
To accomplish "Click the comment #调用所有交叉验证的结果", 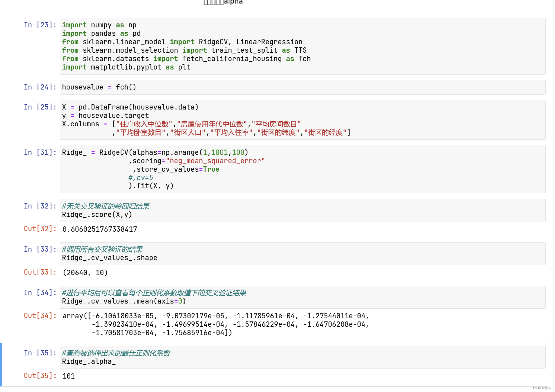I will (x=102, y=249).
